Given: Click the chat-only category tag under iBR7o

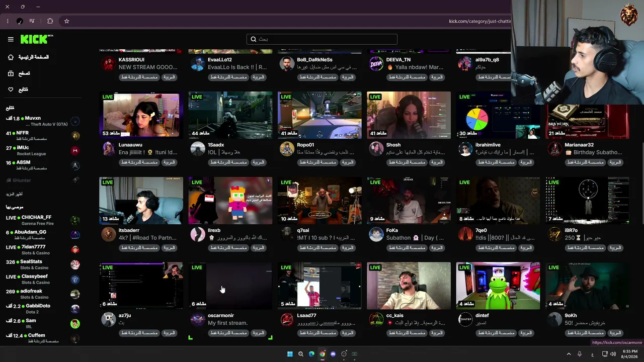Looking at the screenshot, I should [585, 248].
